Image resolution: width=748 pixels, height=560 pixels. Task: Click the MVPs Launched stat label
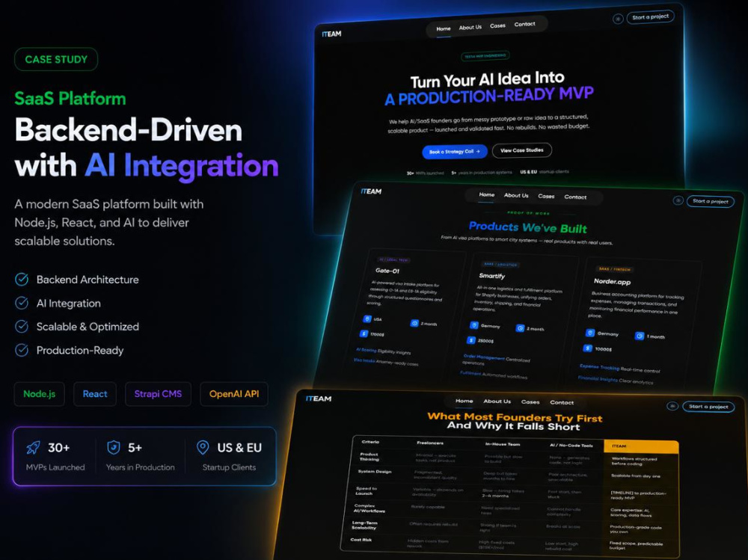pyautogui.click(x=55, y=467)
